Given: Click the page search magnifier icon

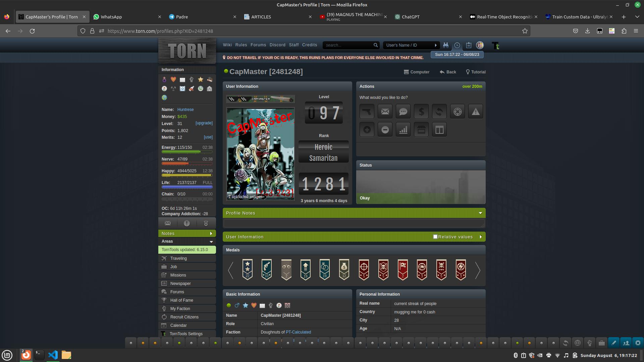Looking at the screenshot, I should (376, 45).
